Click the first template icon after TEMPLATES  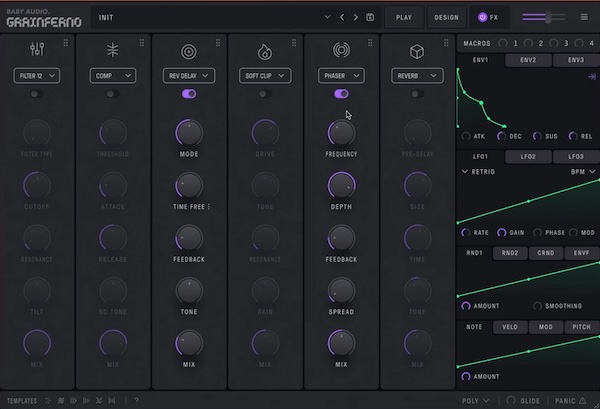coord(48,401)
